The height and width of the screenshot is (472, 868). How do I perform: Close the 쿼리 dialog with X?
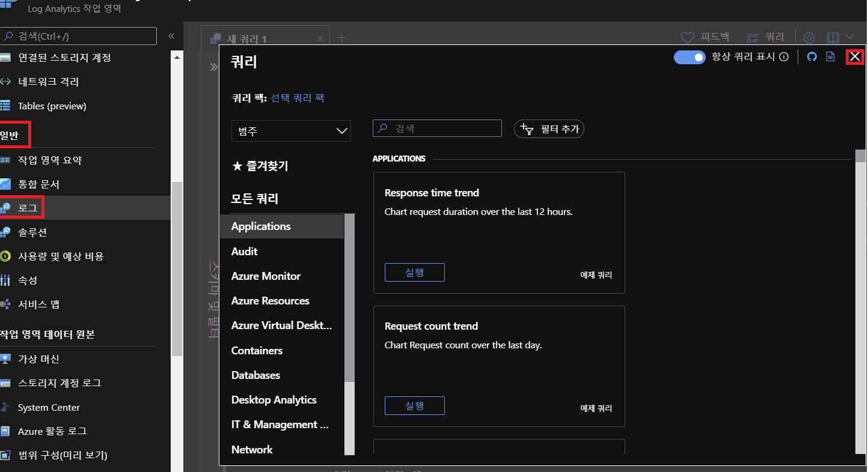tap(855, 57)
